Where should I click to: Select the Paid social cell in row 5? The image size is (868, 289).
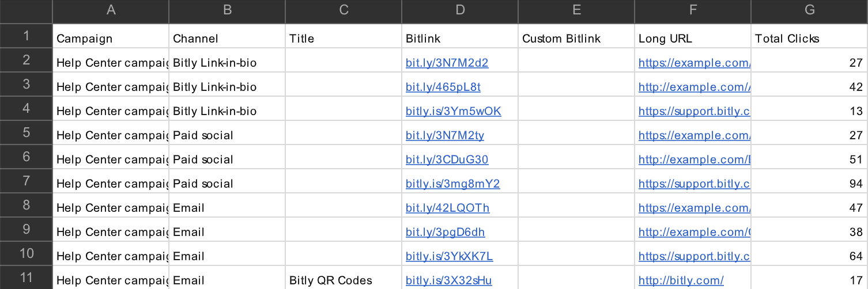(x=227, y=132)
